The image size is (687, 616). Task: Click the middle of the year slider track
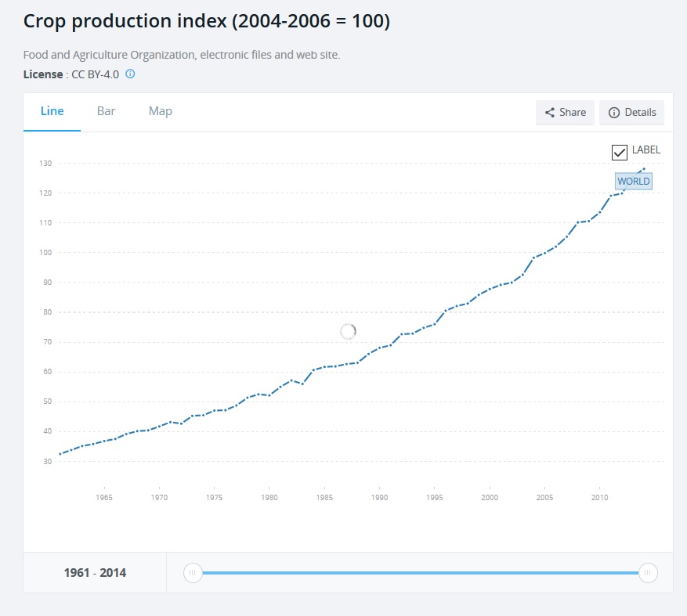click(x=420, y=573)
